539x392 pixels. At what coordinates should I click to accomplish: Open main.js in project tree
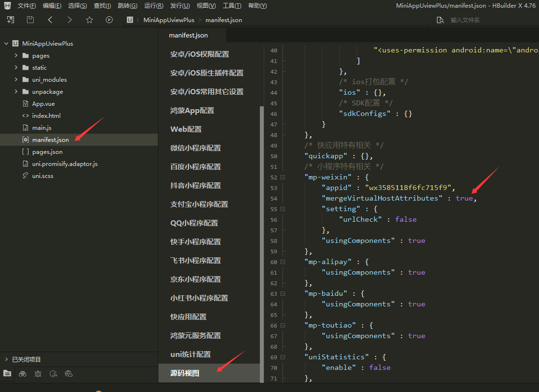click(41, 127)
